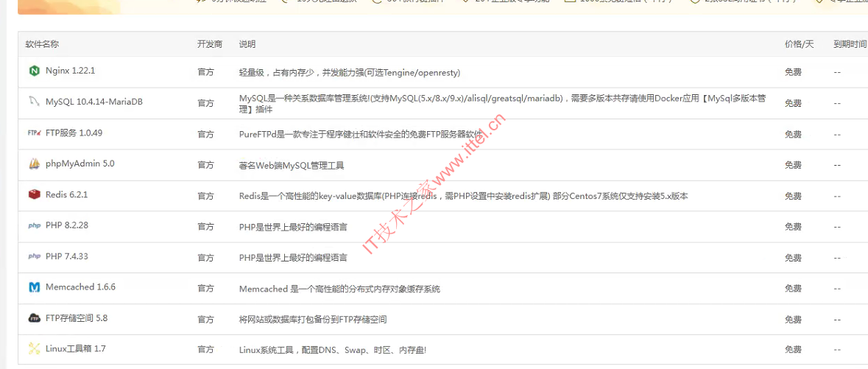Click 官方 in the Redis row
Image resolution: width=868 pixels, height=369 pixels.
(x=206, y=196)
